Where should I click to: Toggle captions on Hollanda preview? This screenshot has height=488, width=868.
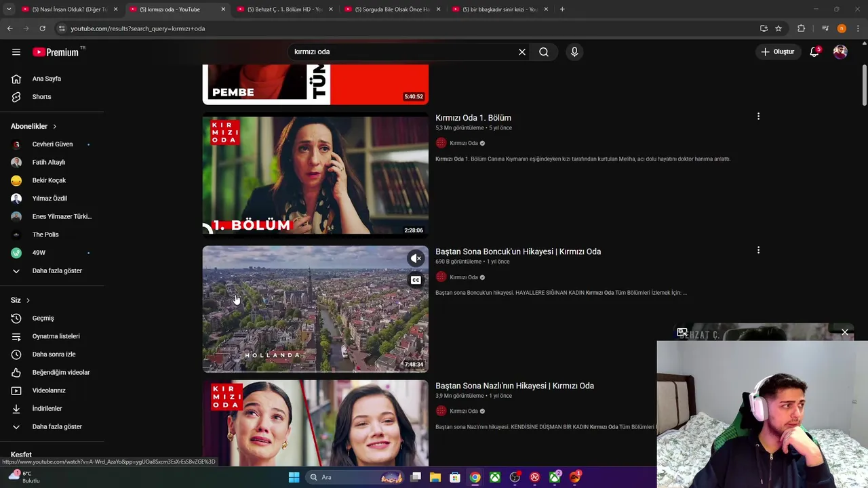(x=416, y=280)
